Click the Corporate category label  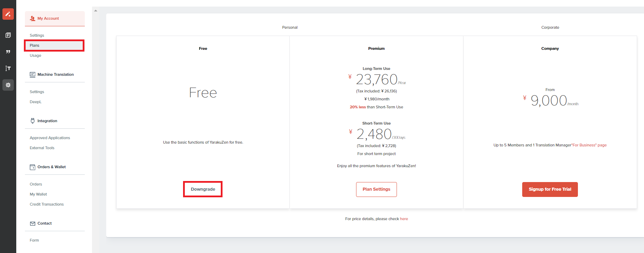click(550, 27)
